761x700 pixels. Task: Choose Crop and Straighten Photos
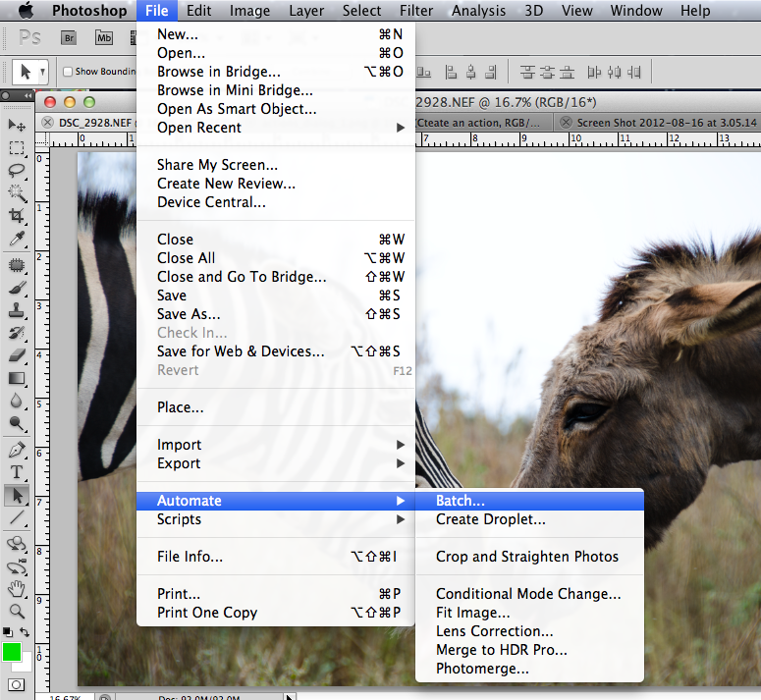[x=530, y=557]
